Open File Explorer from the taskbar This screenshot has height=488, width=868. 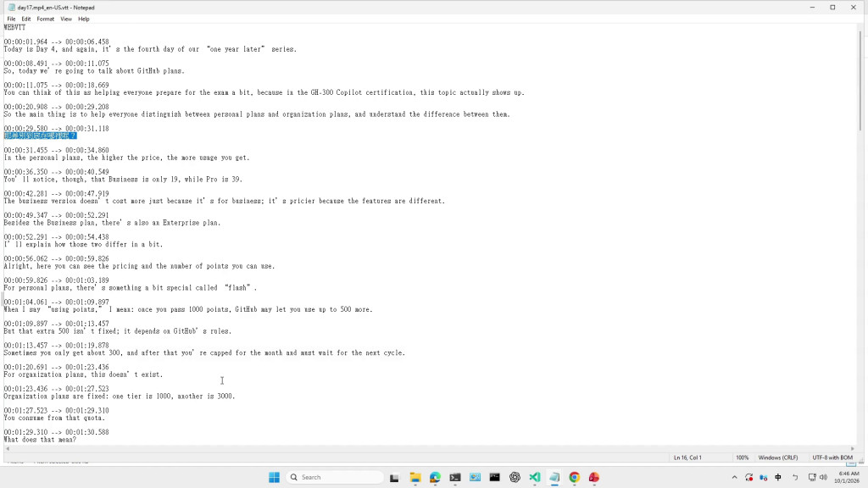[x=415, y=478]
